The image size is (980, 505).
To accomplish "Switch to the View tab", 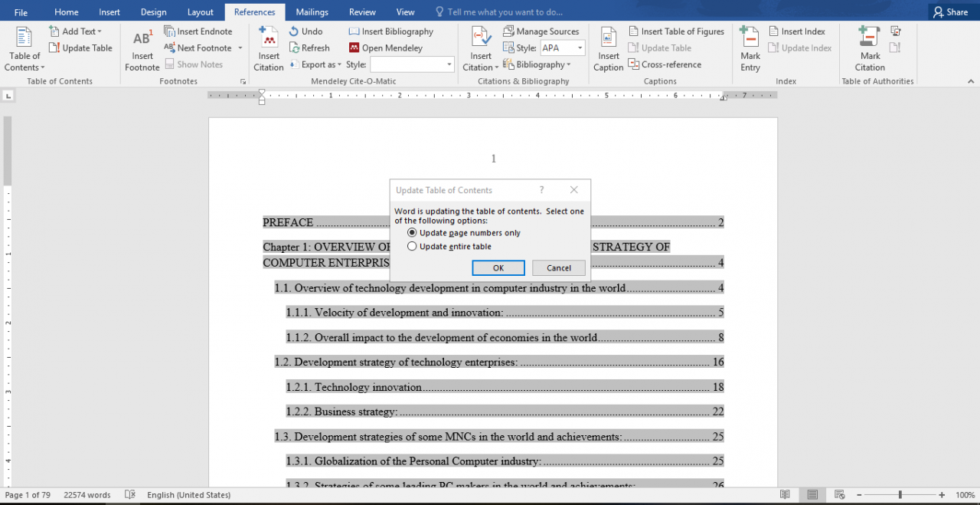I will click(406, 12).
